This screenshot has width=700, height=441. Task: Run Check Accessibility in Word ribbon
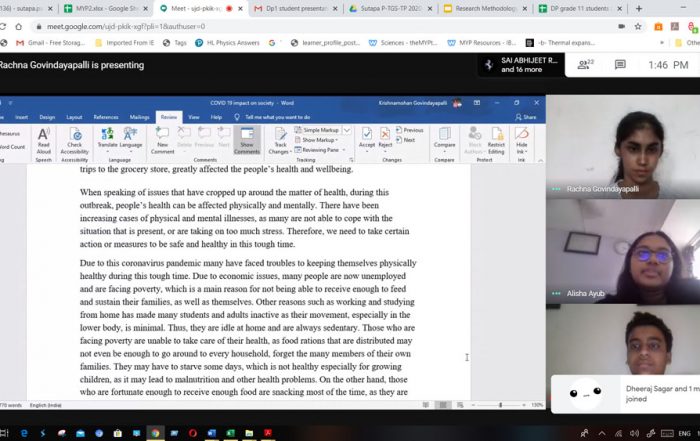point(75,141)
